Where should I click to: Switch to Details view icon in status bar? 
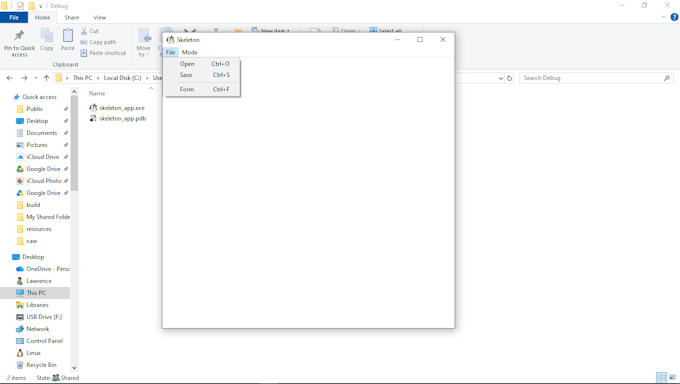pos(661,377)
